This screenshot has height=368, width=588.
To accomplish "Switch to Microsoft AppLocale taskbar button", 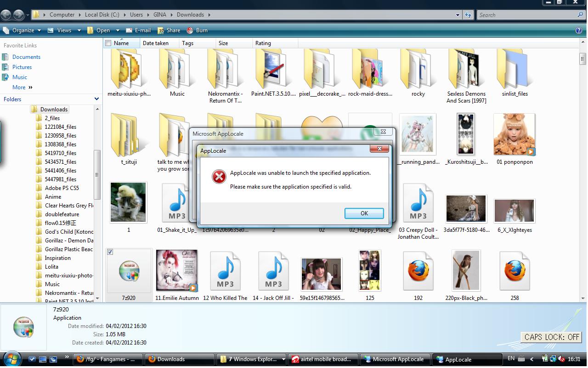I will tap(396, 359).
